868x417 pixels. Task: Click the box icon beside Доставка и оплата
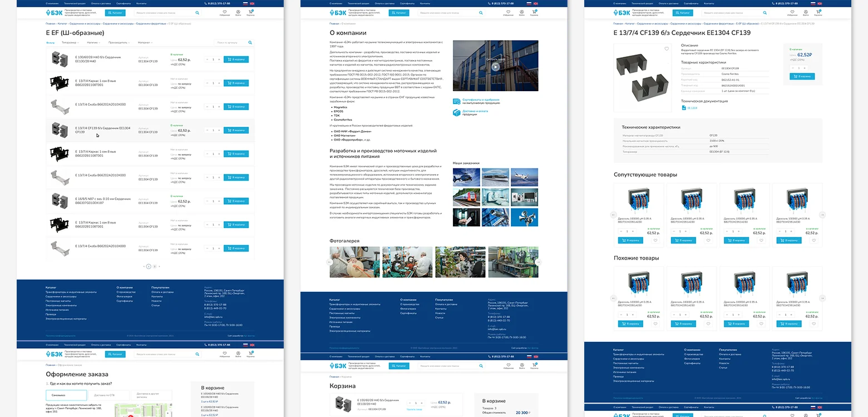pos(457,112)
